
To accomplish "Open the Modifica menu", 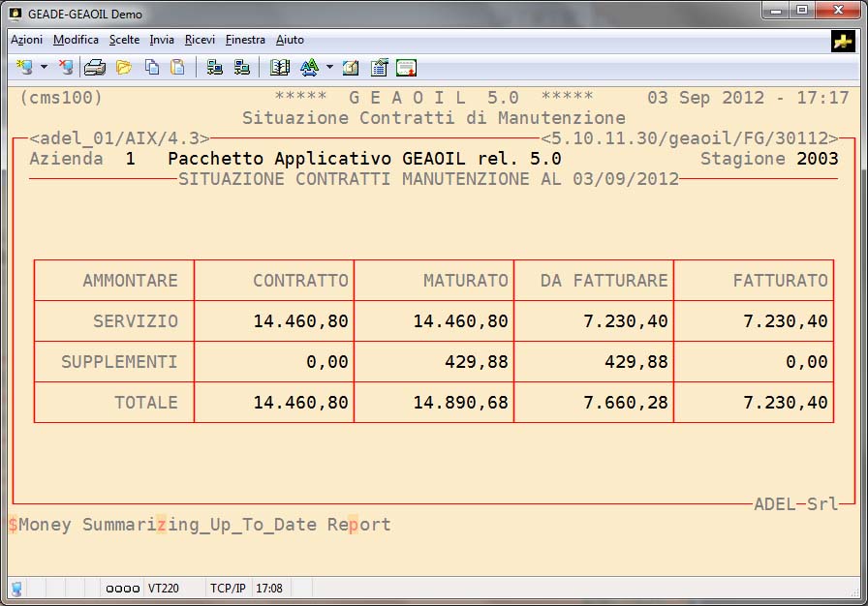I will click(x=76, y=40).
